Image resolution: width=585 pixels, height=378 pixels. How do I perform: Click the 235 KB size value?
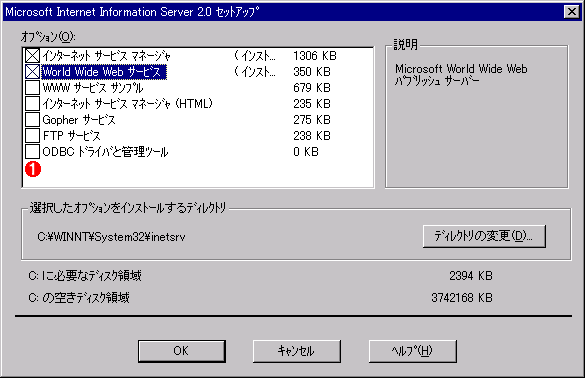tap(312, 104)
